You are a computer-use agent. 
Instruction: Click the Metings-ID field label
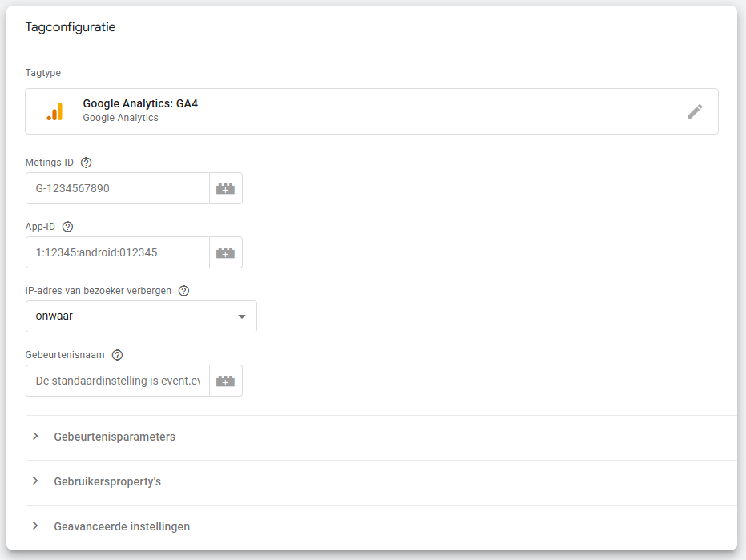(50, 163)
